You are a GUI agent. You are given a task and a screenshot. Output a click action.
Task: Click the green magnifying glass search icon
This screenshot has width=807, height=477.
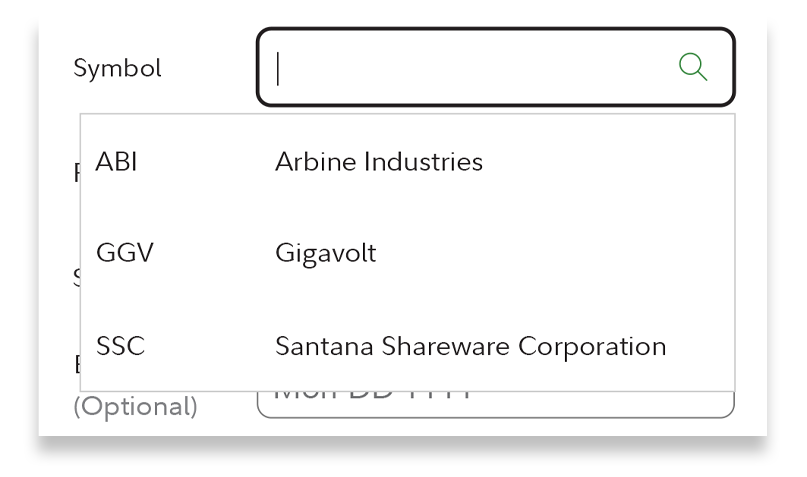(x=693, y=67)
